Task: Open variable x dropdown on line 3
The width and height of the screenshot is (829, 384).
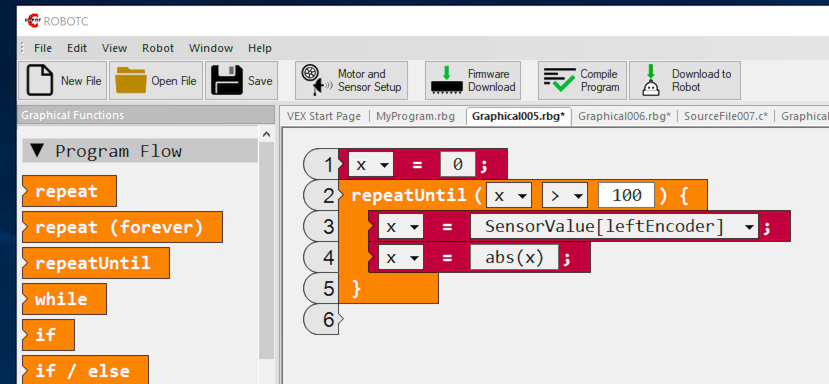Action: (401, 227)
